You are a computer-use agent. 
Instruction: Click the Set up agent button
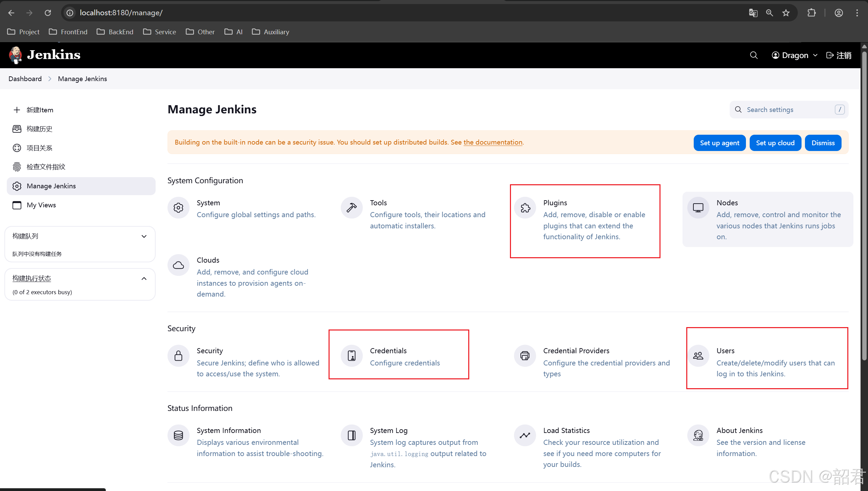point(719,143)
